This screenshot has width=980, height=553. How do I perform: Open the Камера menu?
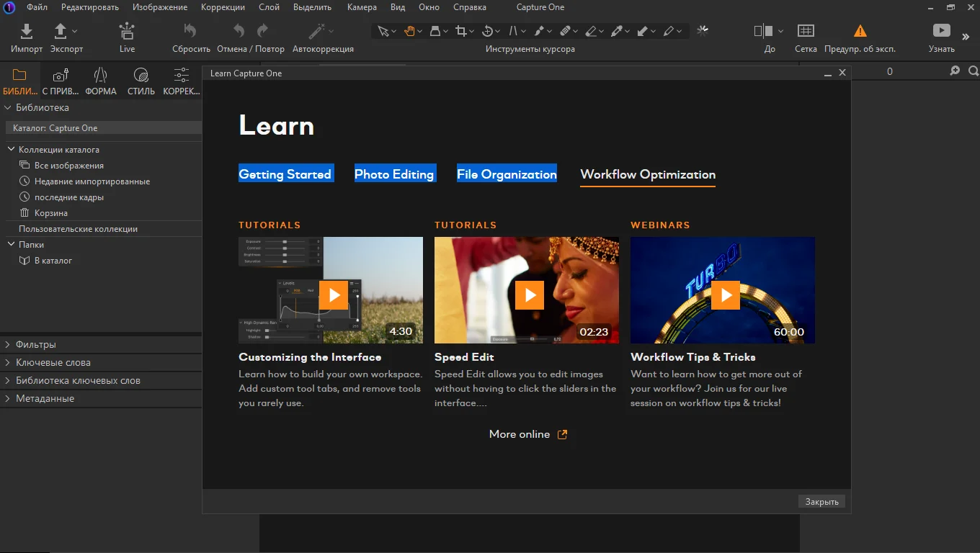point(362,7)
